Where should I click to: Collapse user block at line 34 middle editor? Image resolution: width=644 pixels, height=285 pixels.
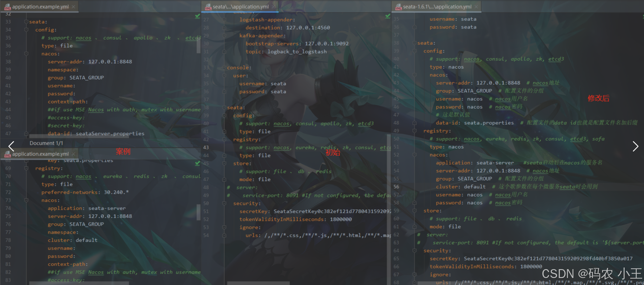(x=224, y=76)
